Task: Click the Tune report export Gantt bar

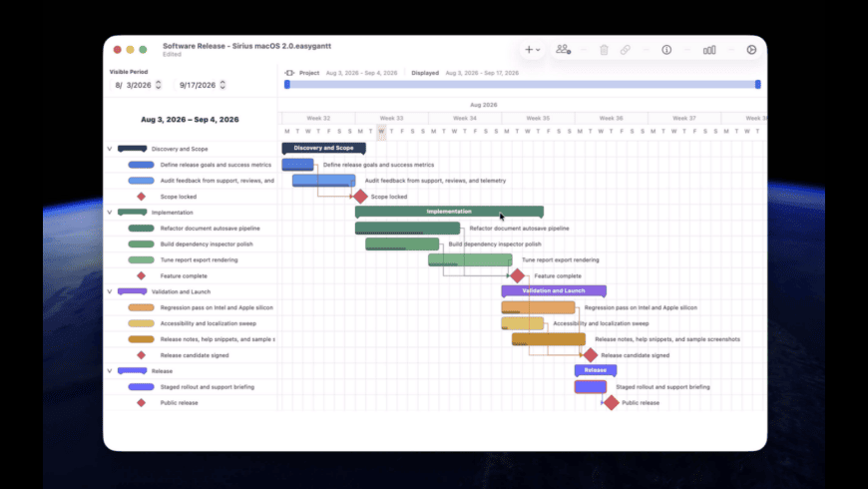Action: pyautogui.click(x=470, y=259)
